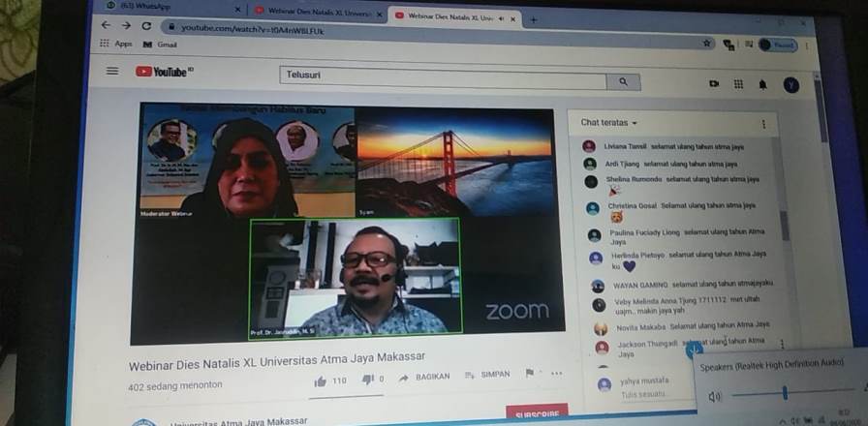Dislike the video with thumbs down
Screen dimensions: 868x426
(x=368, y=380)
